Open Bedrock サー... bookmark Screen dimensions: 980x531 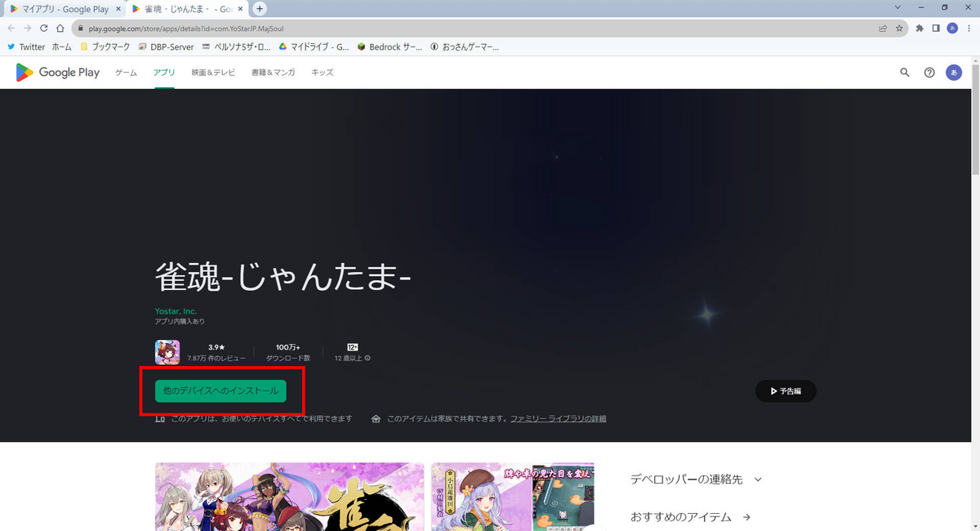click(x=390, y=47)
